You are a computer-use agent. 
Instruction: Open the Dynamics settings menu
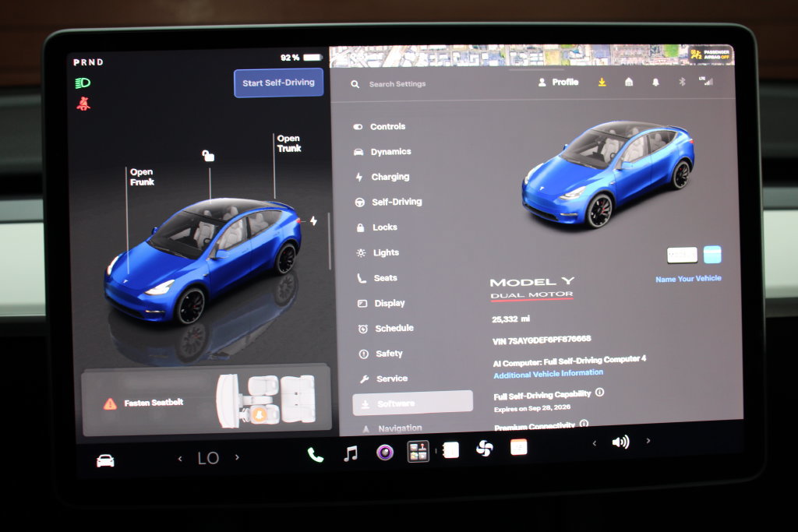pyautogui.click(x=382, y=152)
